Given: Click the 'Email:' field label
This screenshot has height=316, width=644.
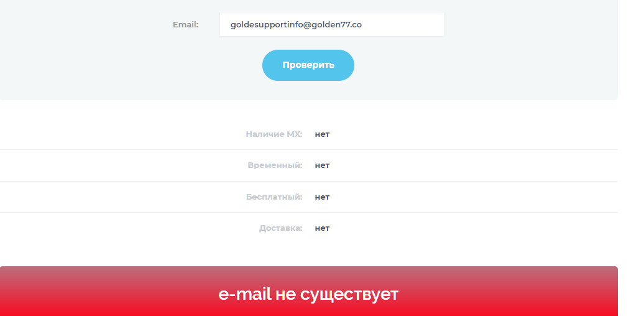Looking at the screenshot, I should click(185, 25).
